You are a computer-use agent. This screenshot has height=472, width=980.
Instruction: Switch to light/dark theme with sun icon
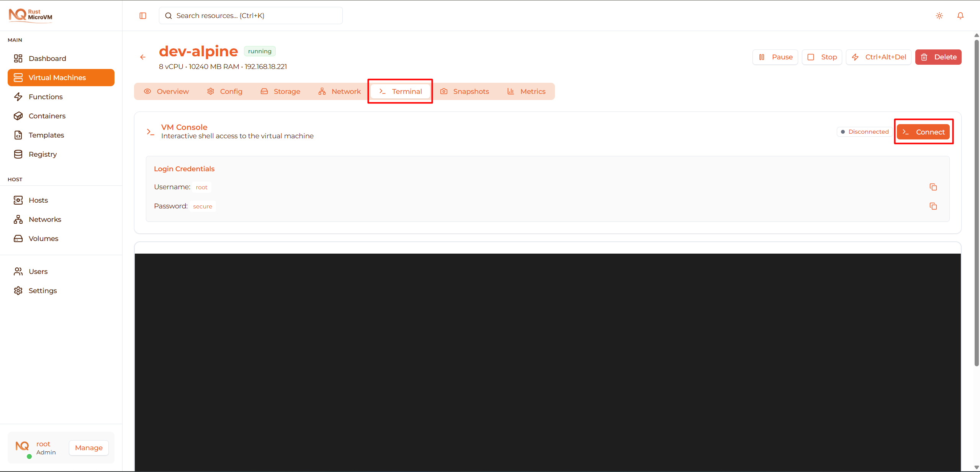point(939,15)
